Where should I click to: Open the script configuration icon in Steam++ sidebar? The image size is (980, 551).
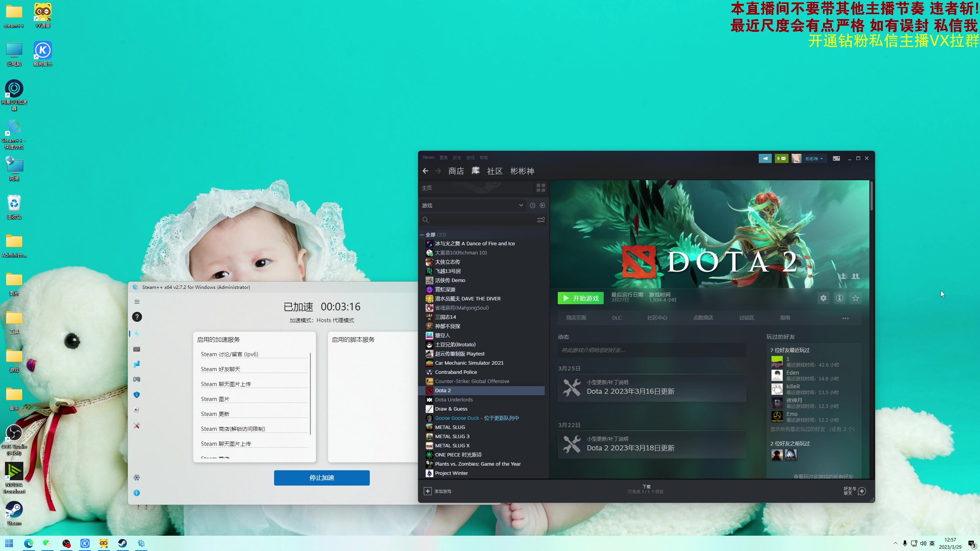(x=137, y=349)
